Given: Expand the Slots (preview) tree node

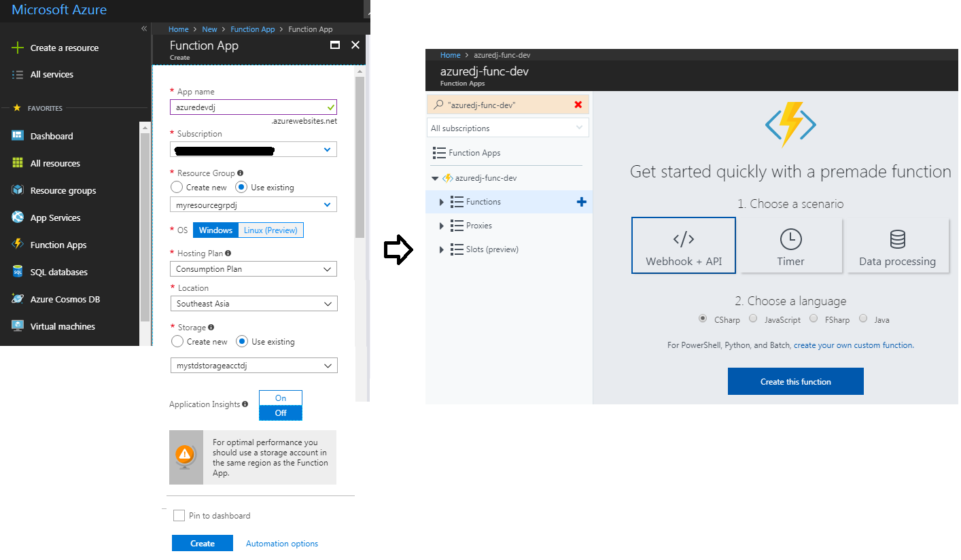Looking at the screenshot, I should pyautogui.click(x=441, y=249).
